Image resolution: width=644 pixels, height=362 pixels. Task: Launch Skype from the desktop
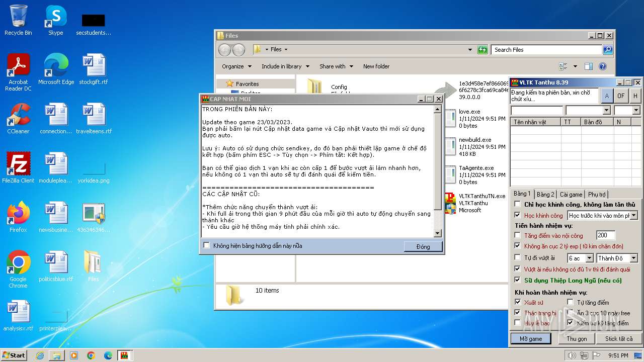[x=56, y=20]
